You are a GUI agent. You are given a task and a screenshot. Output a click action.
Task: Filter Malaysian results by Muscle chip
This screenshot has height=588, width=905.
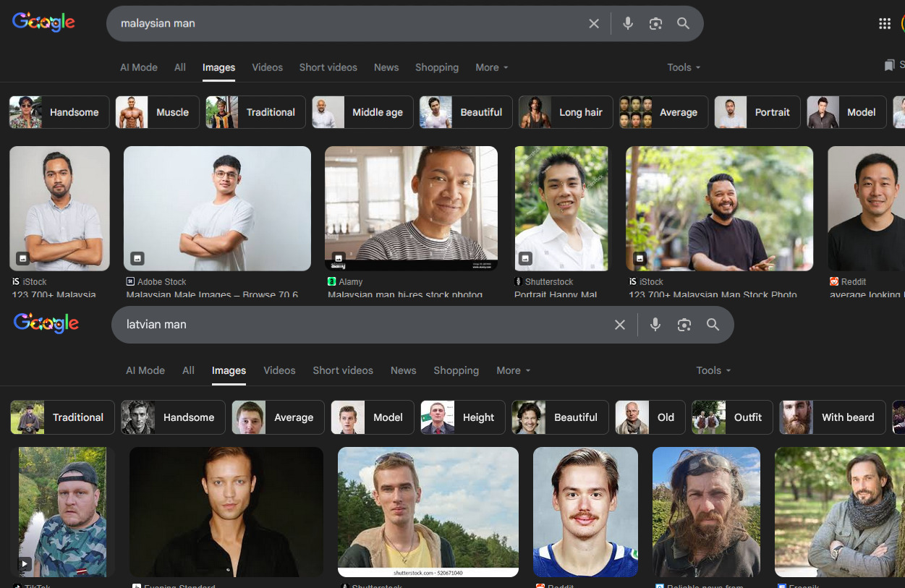[x=157, y=112]
